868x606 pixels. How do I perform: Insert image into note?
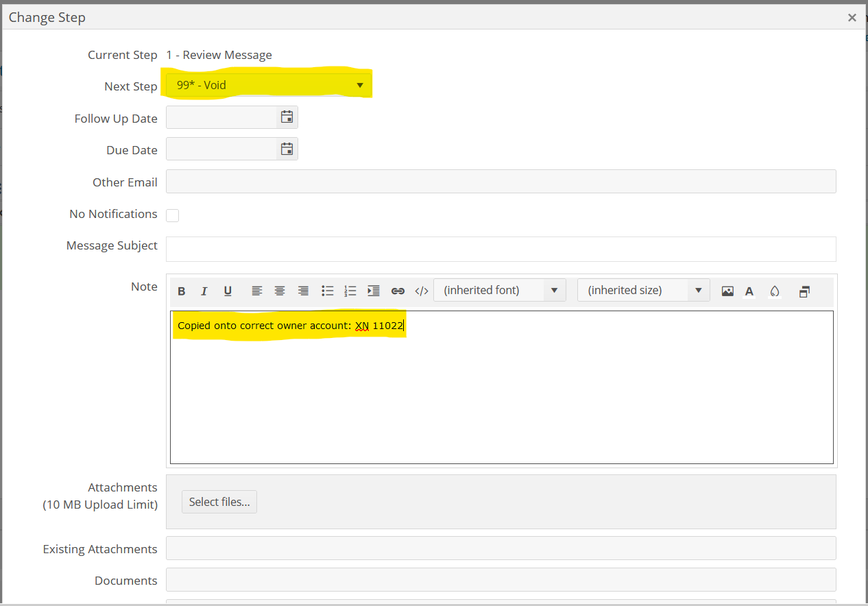(x=727, y=291)
